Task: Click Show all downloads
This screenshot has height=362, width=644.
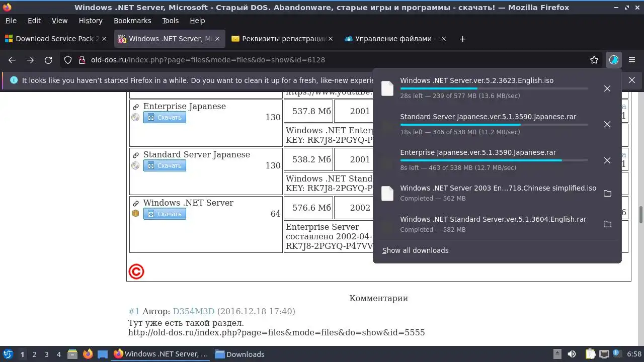Action: (415, 250)
